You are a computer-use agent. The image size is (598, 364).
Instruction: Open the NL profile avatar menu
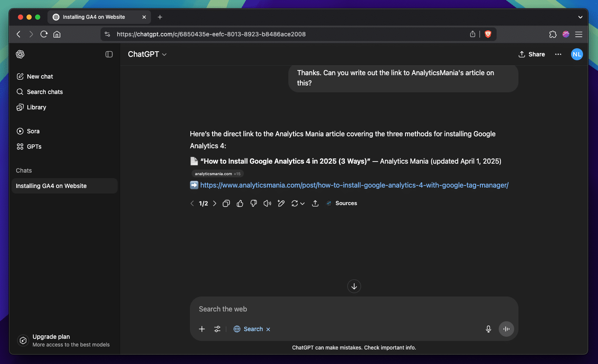tap(577, 54)
